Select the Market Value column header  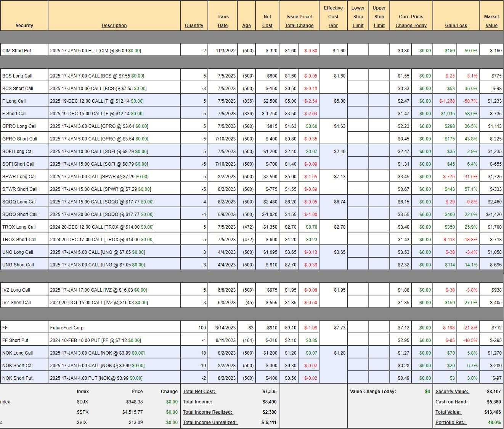pos(491,21)
